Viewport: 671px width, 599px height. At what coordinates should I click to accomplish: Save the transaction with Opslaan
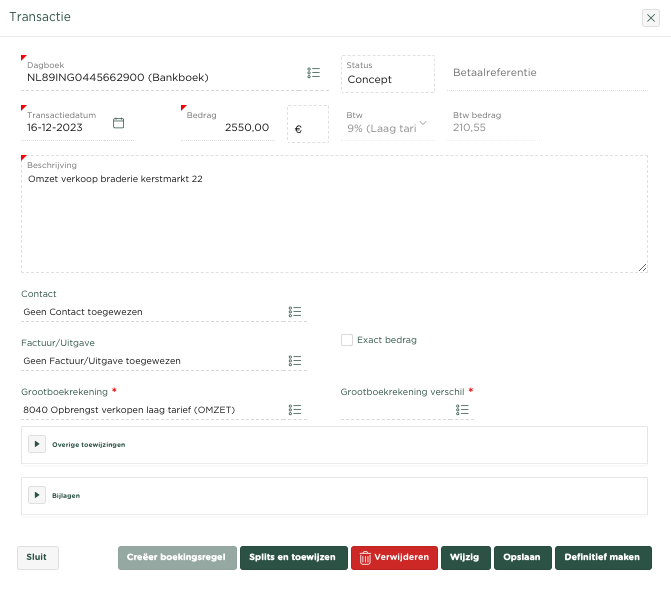(522, 557)
